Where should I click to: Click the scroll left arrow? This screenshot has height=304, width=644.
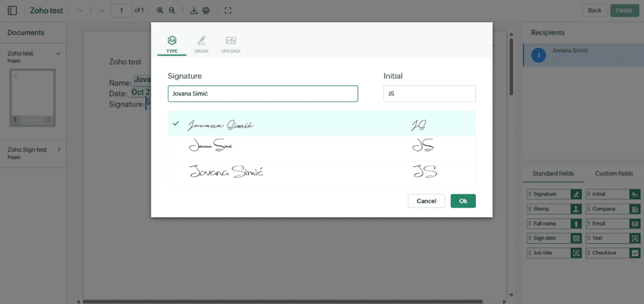(79, 301)
